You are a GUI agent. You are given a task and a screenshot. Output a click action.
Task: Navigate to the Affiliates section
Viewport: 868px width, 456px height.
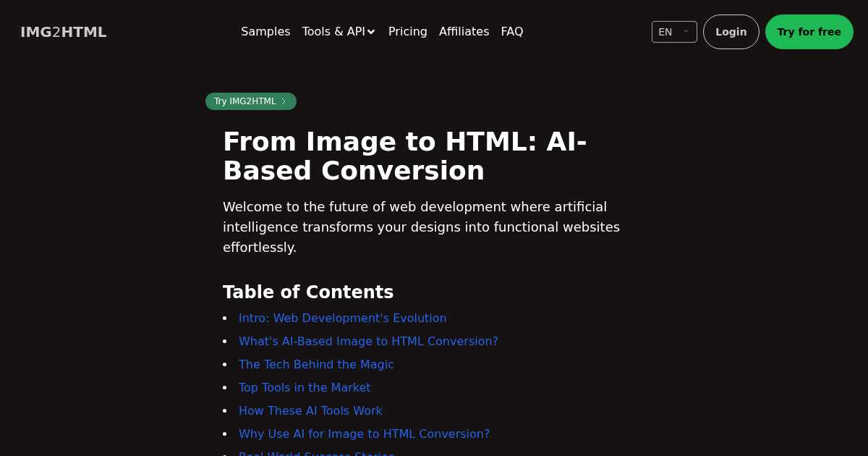464,32
